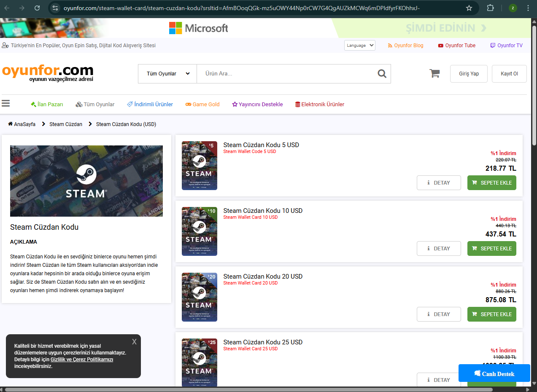Click the oyunfor.com logo

tap(48, 73)
